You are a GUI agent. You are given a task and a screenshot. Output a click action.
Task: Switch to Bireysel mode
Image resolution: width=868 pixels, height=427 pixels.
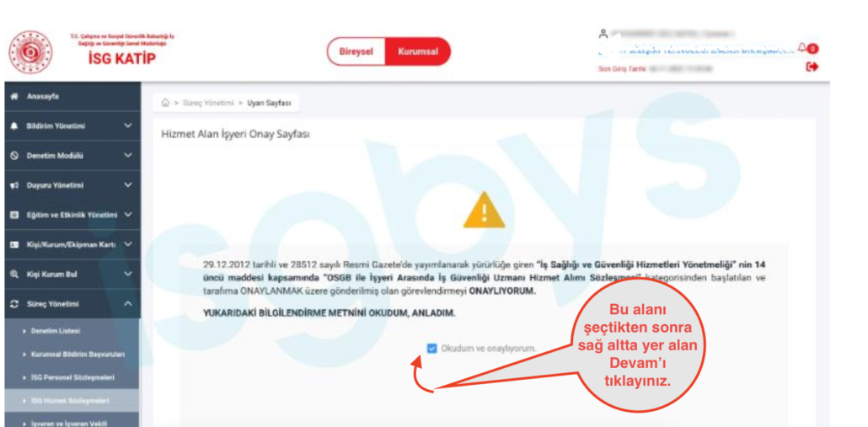click(356, 51)
